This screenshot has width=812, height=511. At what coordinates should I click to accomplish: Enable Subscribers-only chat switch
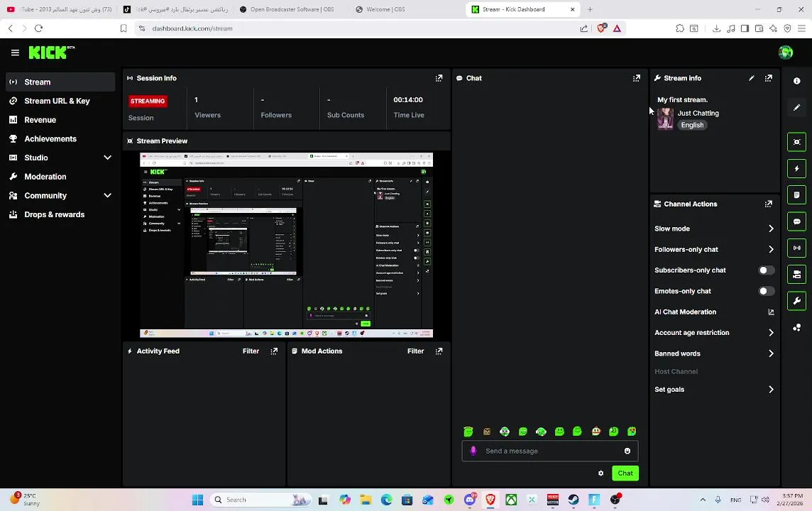767,270
